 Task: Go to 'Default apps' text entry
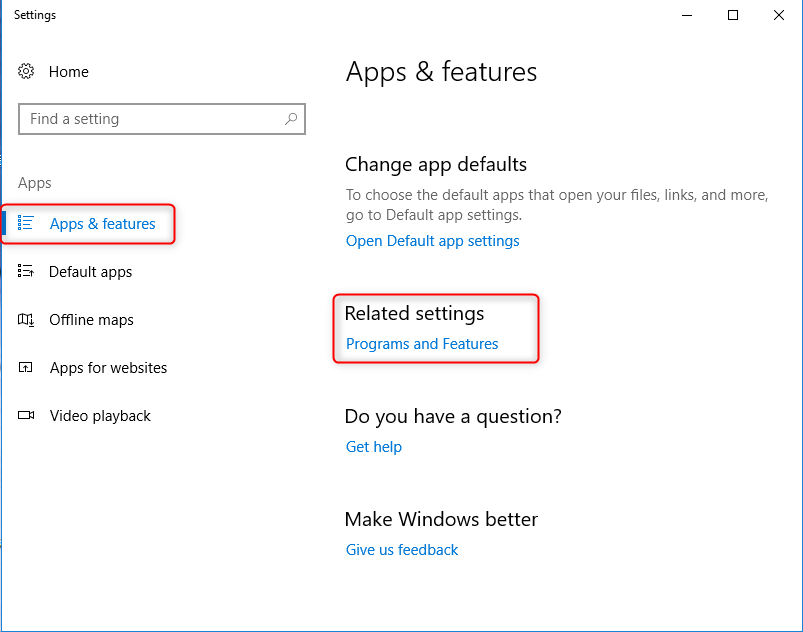point(91,272)
